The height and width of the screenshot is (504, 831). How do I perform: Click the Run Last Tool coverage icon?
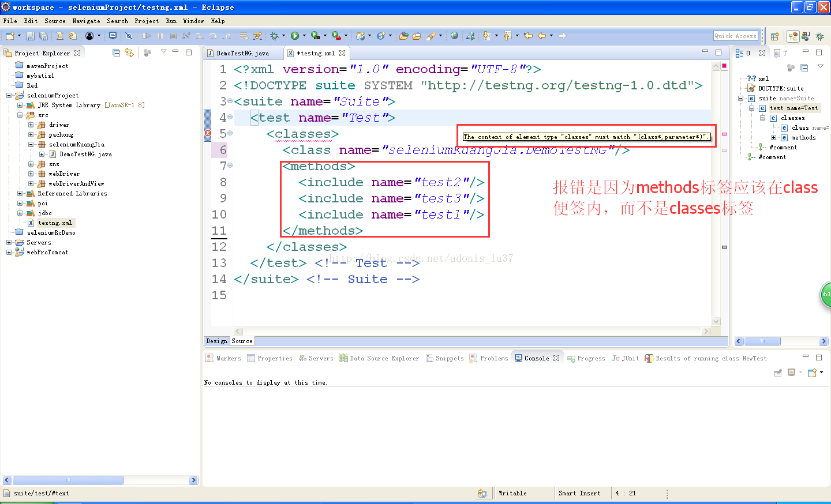coord(316,36)
